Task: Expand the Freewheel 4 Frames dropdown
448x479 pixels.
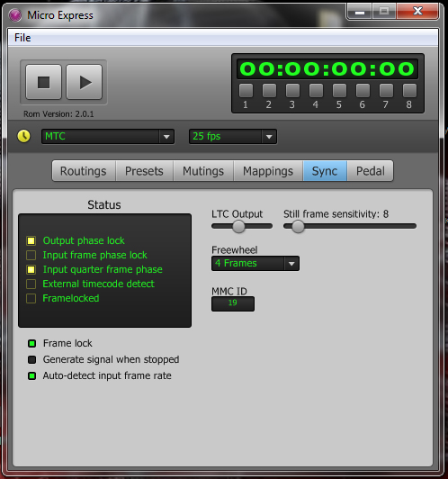Action: tap(255, 263)
